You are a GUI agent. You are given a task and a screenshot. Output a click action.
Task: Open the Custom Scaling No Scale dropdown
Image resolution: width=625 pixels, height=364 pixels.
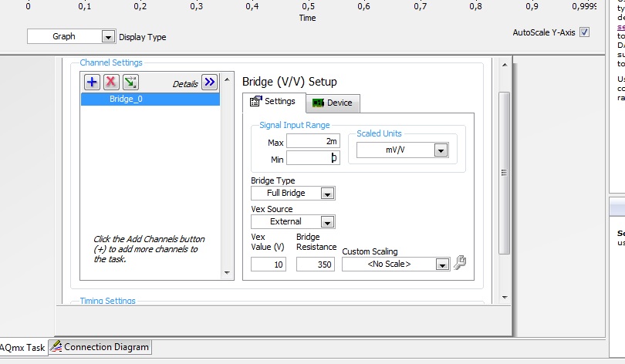click(442, 265)
